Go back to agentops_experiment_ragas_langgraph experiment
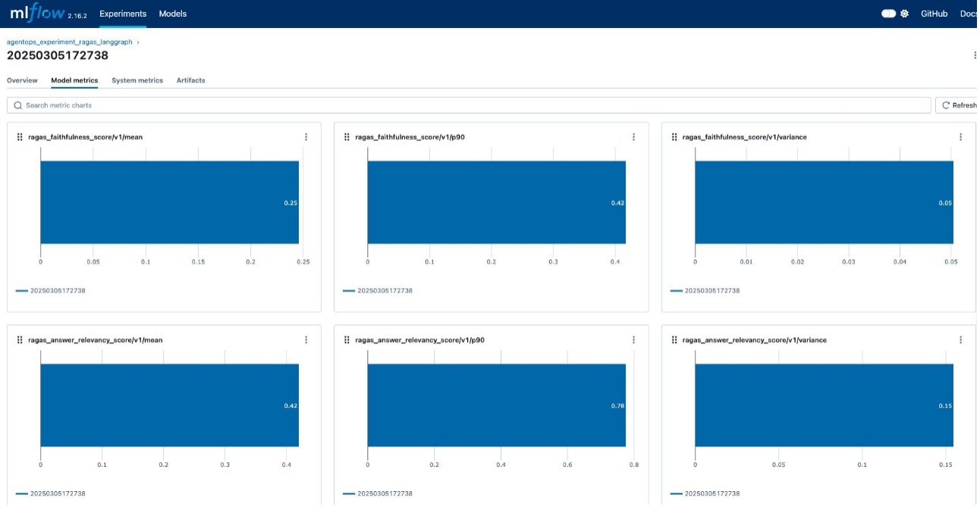Screen dimensions: 980x507 pos(70,42)
